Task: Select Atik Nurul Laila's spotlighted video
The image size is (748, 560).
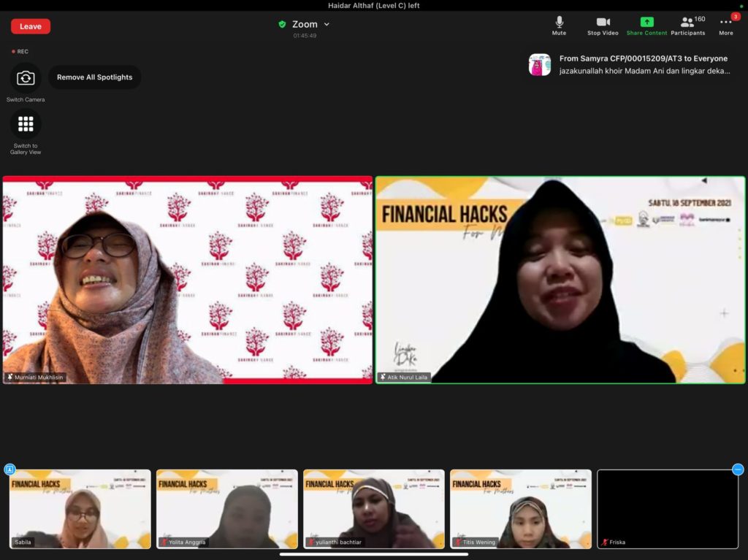Action: pos(560,280)
